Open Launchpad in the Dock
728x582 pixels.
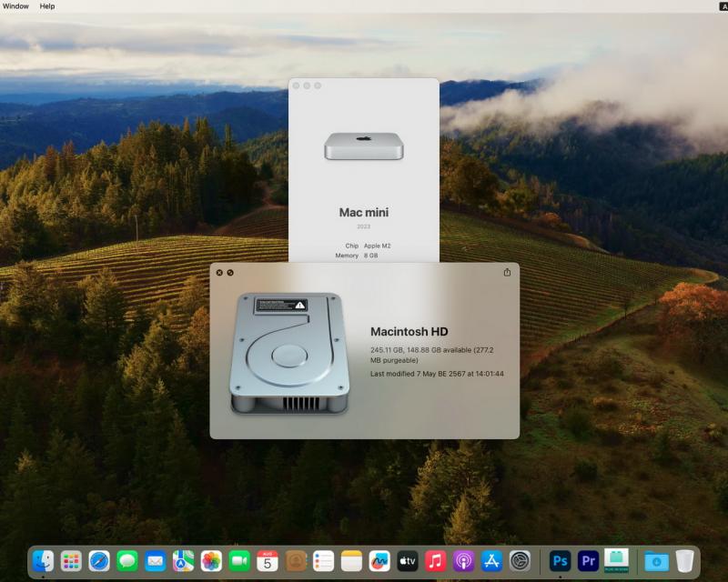71,561
